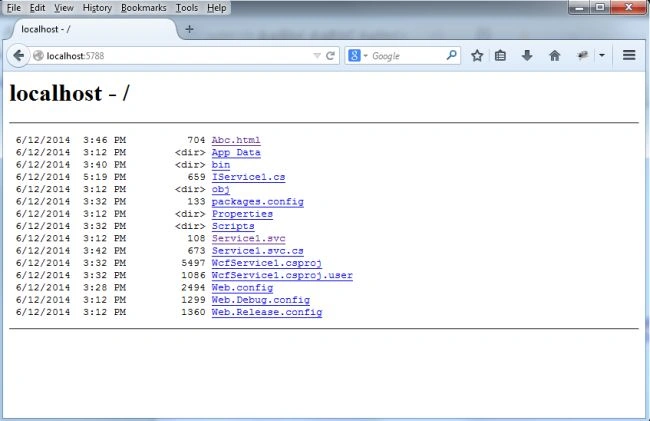Open the File menu

pos(14,8)
